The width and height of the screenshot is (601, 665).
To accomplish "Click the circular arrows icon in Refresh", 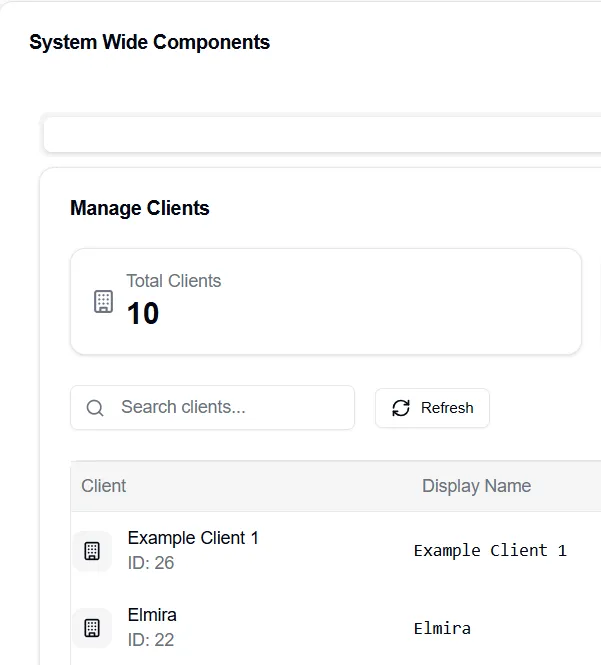I will (401, 408).
